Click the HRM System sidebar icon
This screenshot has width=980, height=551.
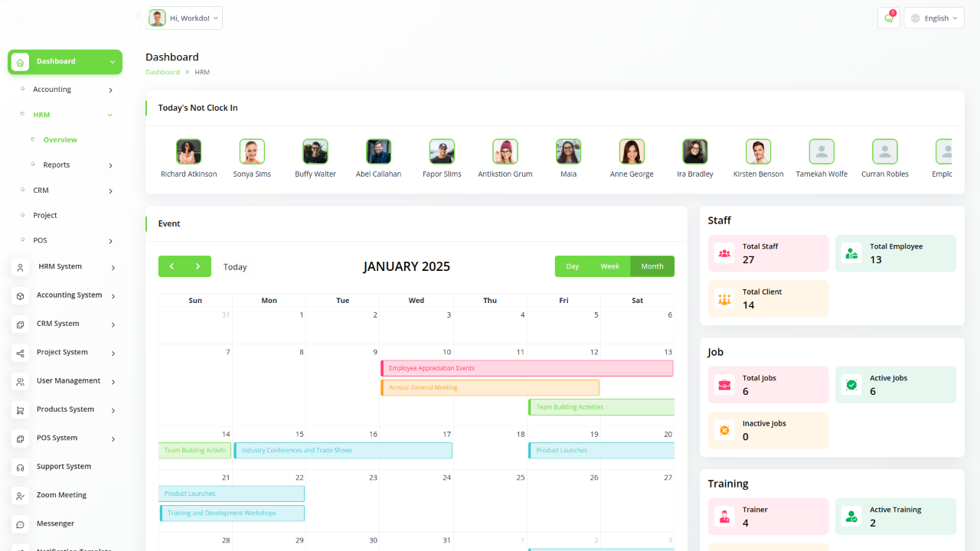tap(20, 268)
